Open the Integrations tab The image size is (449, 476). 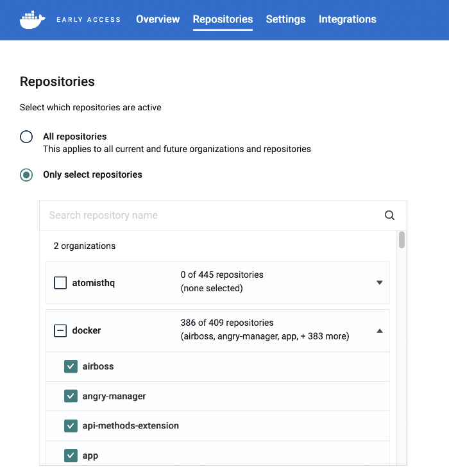(347, 19)
